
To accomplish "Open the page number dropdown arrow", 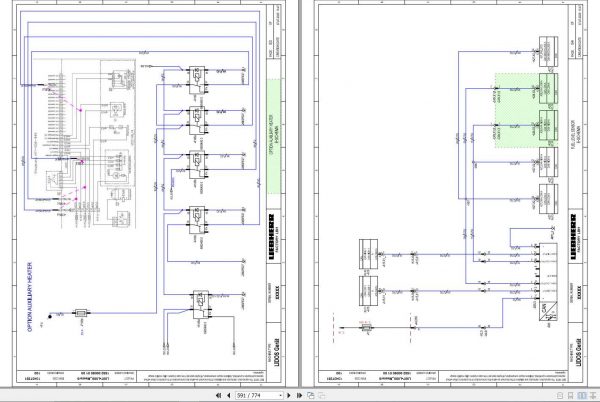I will (x=281, y=395).
